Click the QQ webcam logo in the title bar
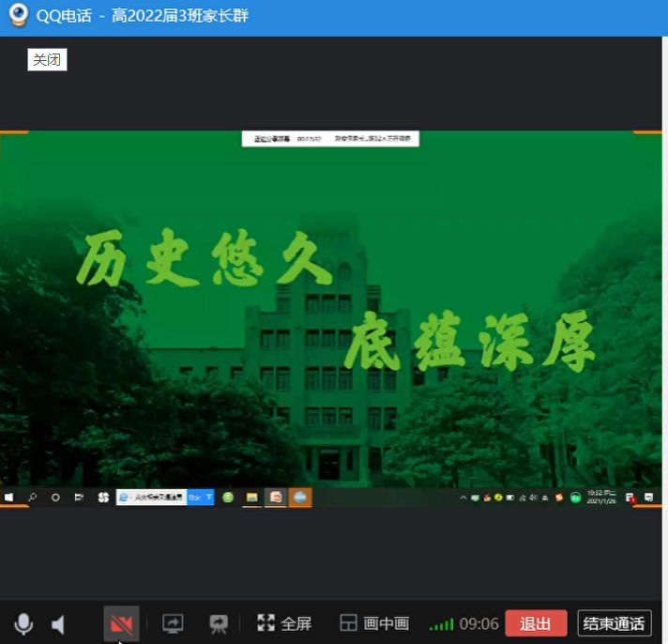Viewport: 668px width, 644px height. click(x=19, y=14)
